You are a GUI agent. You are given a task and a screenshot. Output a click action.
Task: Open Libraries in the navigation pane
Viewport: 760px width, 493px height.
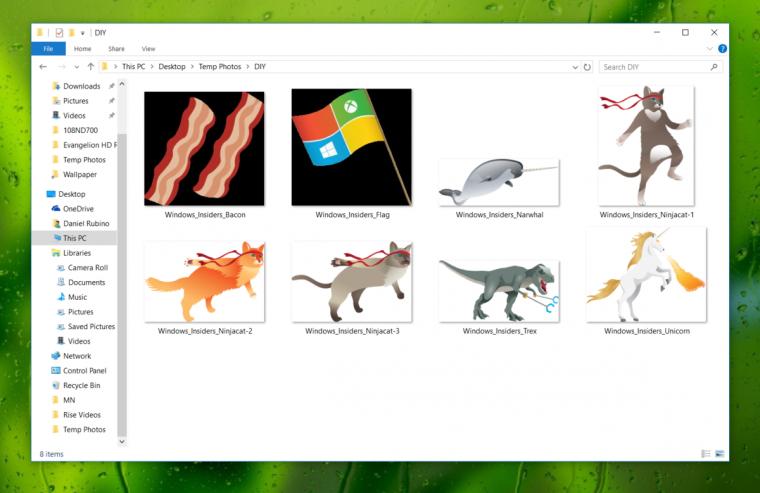[x=77, y=253]
